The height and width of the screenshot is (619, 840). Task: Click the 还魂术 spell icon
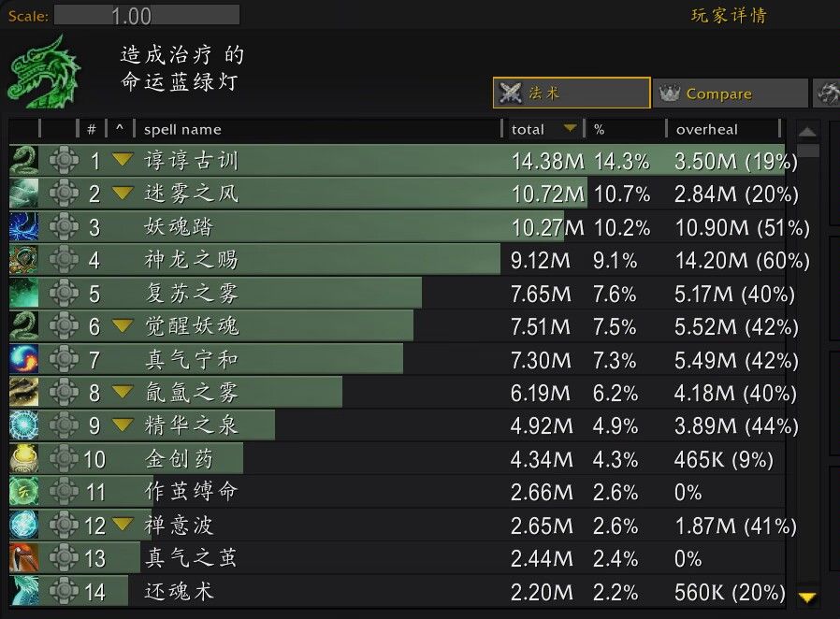(23, 591)
